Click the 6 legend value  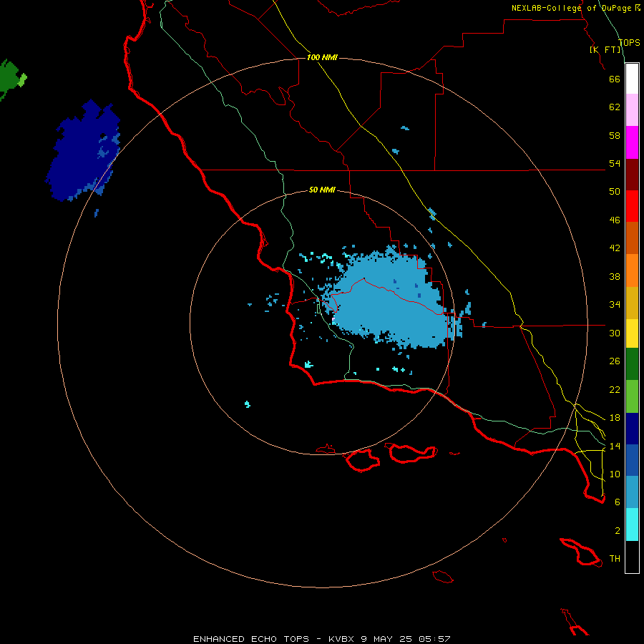click(x=618, y=502)
